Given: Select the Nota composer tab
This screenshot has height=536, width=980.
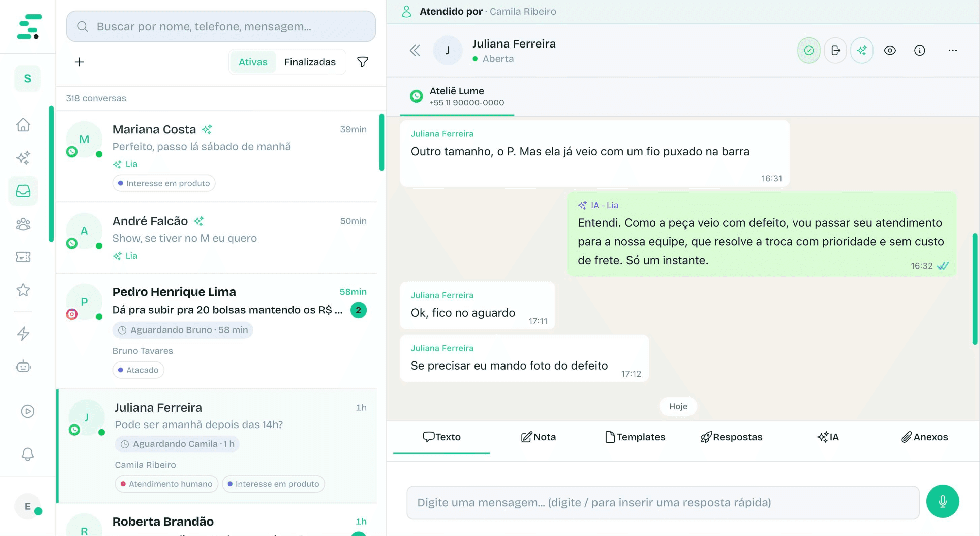Looking at the screenshot, I should [538, 437].
